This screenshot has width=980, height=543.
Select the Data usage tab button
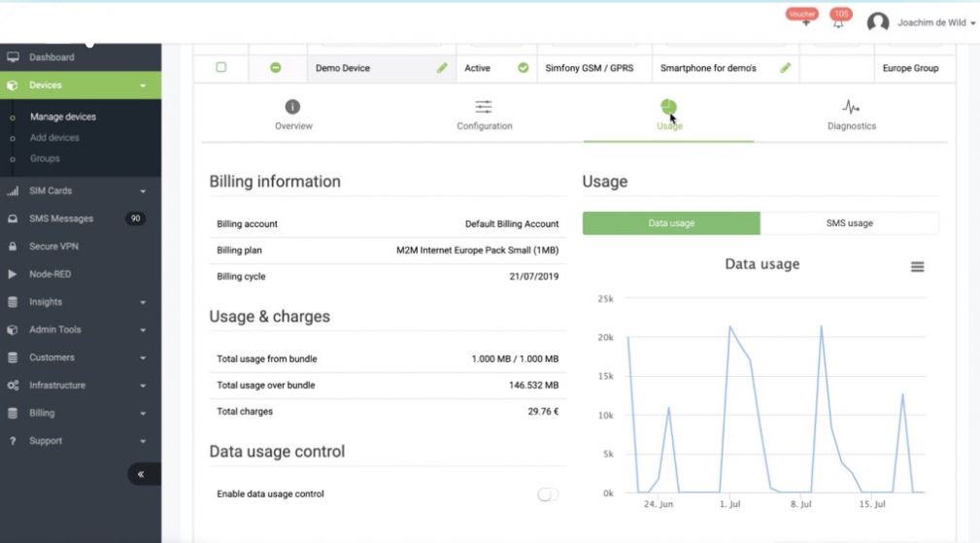pos(671,223)
